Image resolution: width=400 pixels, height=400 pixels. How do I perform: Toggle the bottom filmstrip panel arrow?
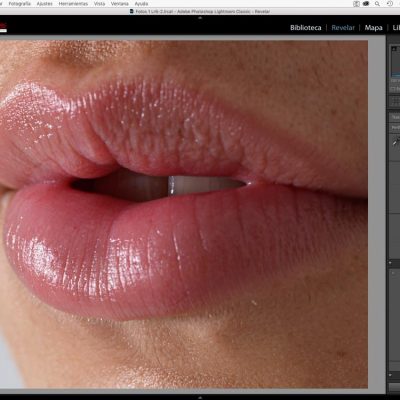200,397
